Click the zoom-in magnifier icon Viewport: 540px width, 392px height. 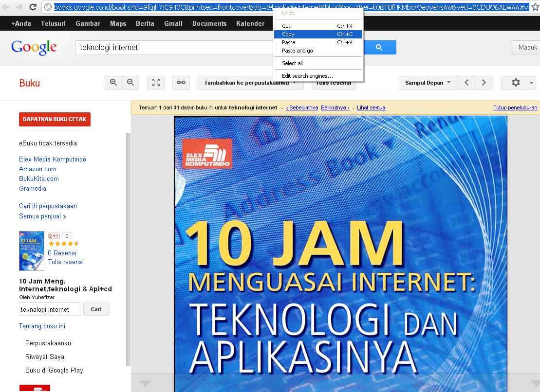(x=113, y=83)
